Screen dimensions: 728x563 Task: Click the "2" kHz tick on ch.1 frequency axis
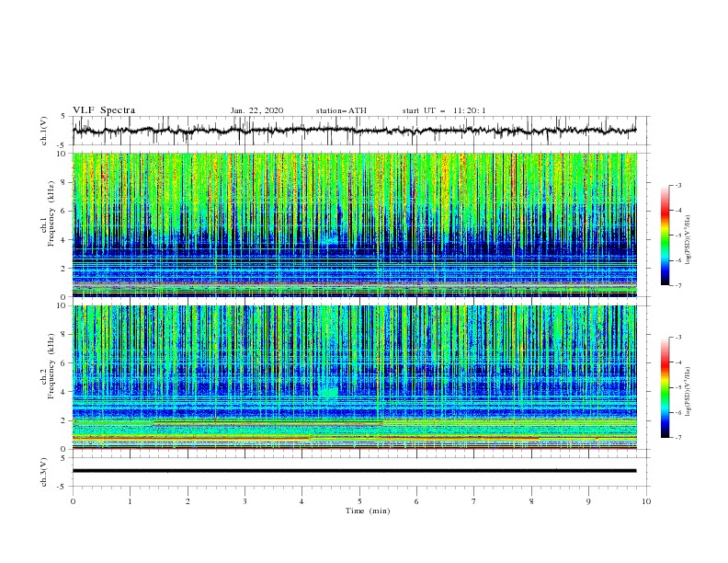click(x=64, y=269)
